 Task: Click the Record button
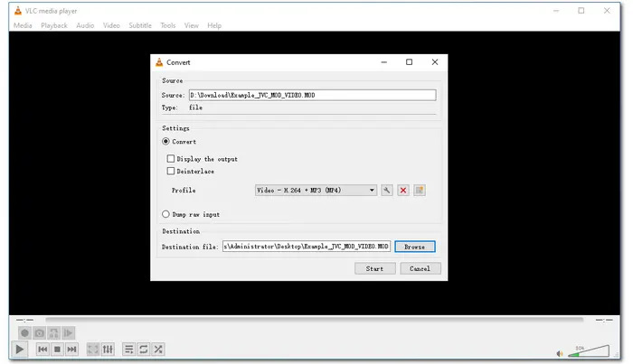(x=24, y=333)
